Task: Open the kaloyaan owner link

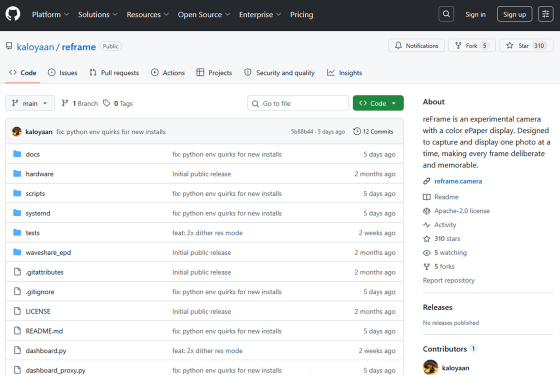Action: tap(35, 47)
